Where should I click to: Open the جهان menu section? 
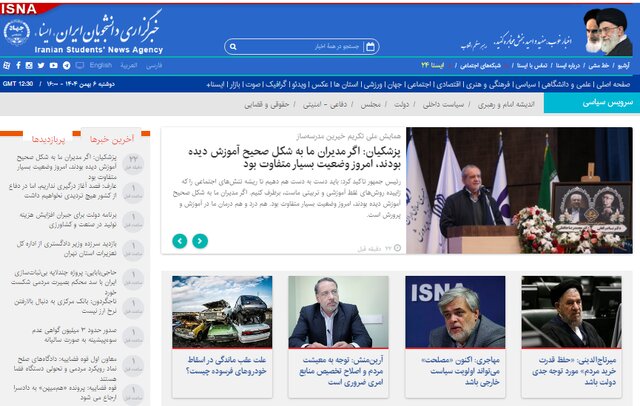tap(394, 84)
